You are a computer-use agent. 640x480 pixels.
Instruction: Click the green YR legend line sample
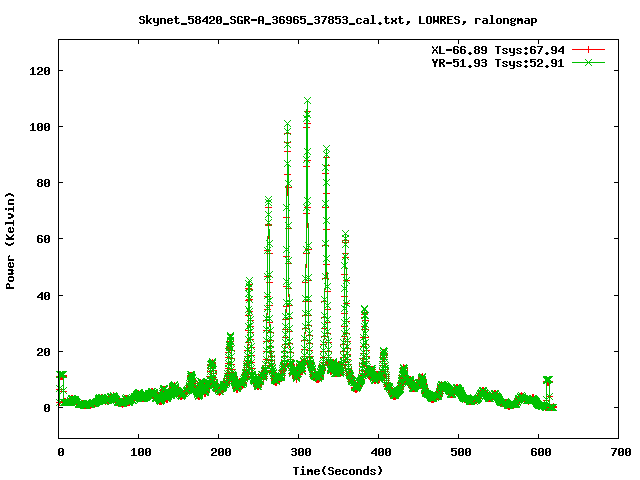588,62
